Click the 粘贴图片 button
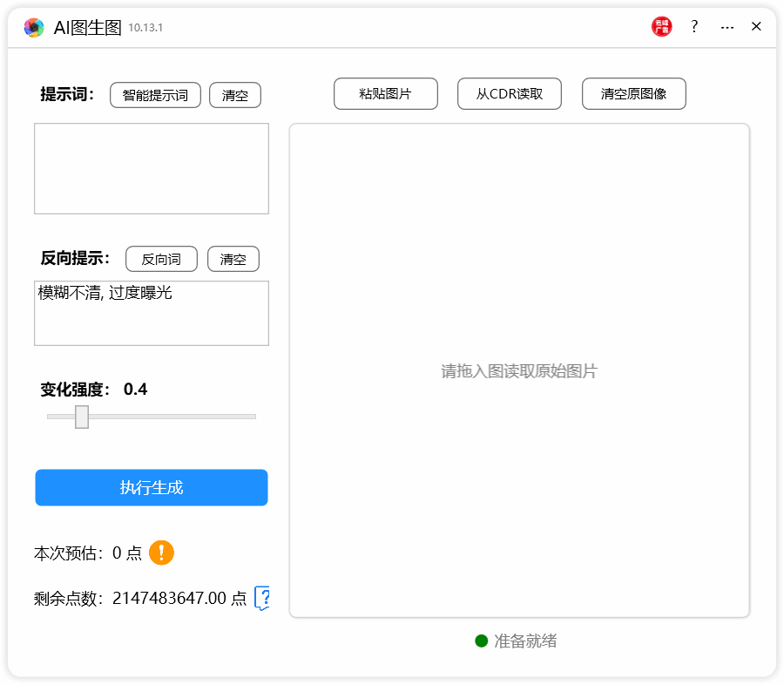784x685 pixels. point(385,94)
